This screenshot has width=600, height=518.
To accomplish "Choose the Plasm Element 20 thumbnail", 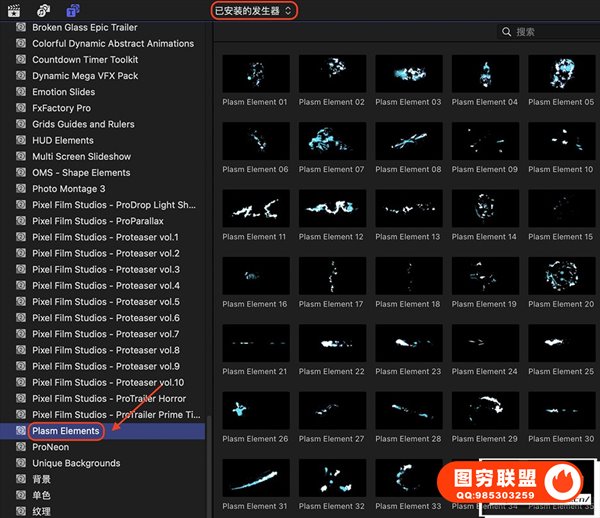I will pos(561,276).
